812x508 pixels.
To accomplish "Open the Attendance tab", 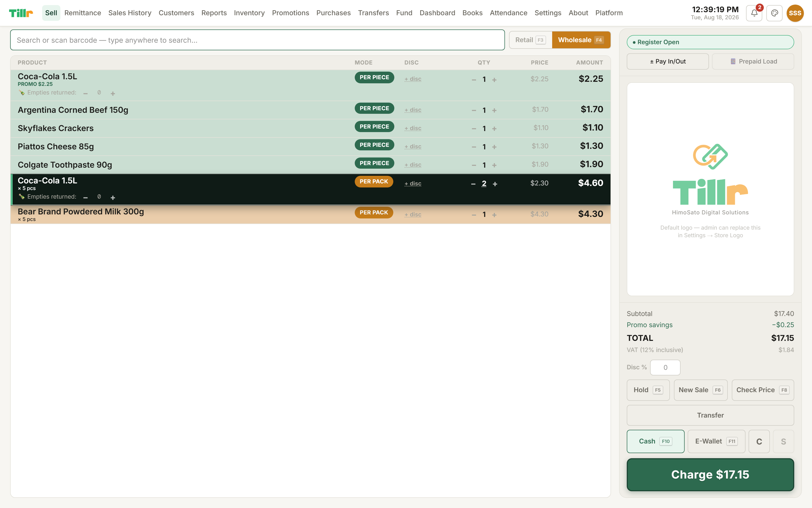I will point(508,13).
